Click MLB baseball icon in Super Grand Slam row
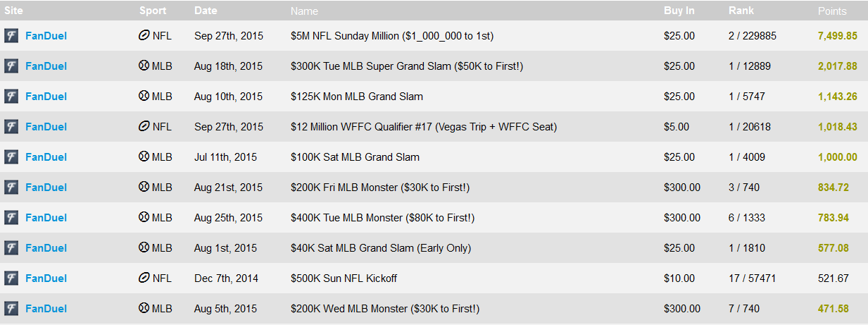868x325 pixels. coord(144,66)
